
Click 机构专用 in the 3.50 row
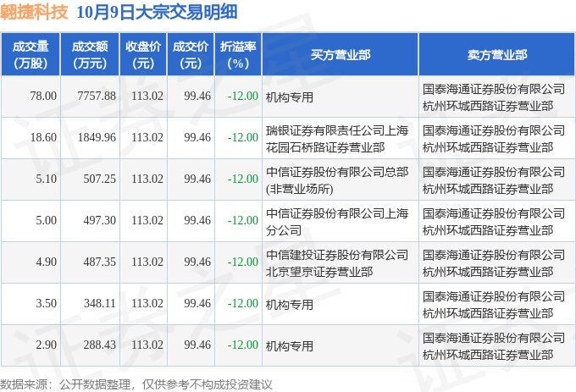(x=290, y=305)
